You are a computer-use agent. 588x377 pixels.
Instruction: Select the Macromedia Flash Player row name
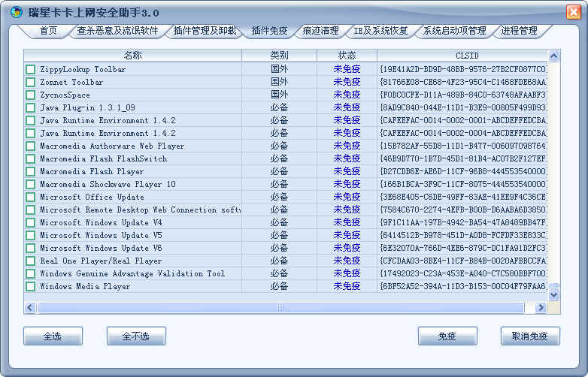click(x=92, y=171)
